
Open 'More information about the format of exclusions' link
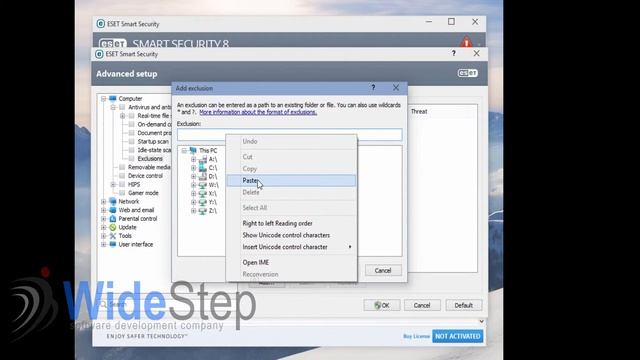tap(258, 112)
